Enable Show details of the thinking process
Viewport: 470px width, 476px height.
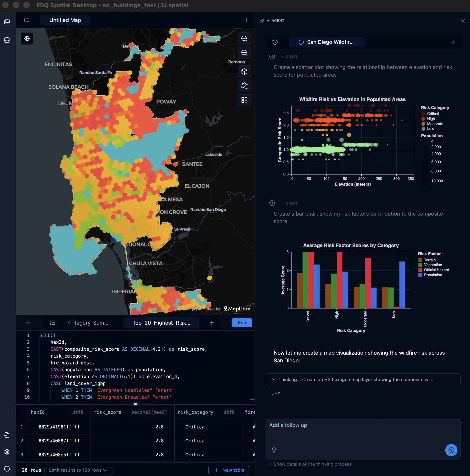point(268,464)
